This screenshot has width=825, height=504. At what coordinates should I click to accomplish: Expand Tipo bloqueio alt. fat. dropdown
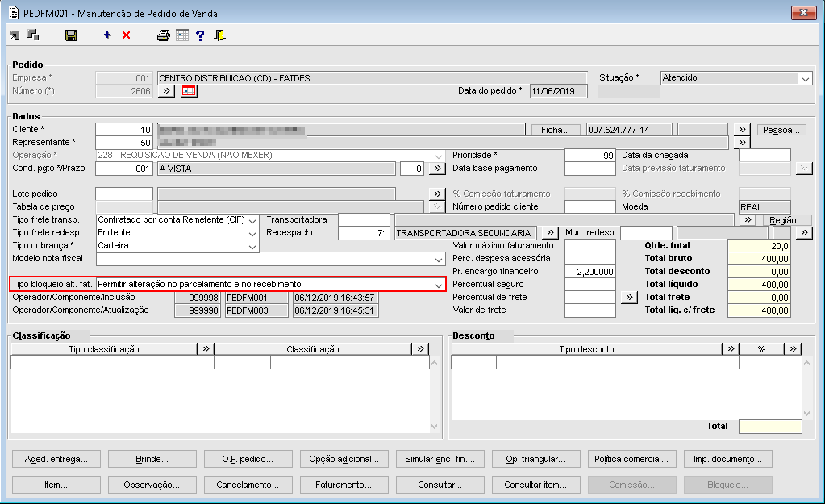coord(438,285)
